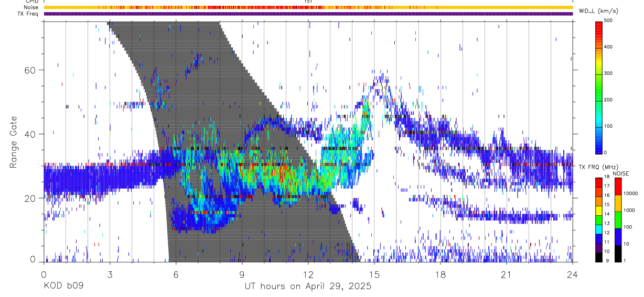Click the yellow segment of TX FRQ colorbar
Screen dimensions: 644x297
coord(598,211)
